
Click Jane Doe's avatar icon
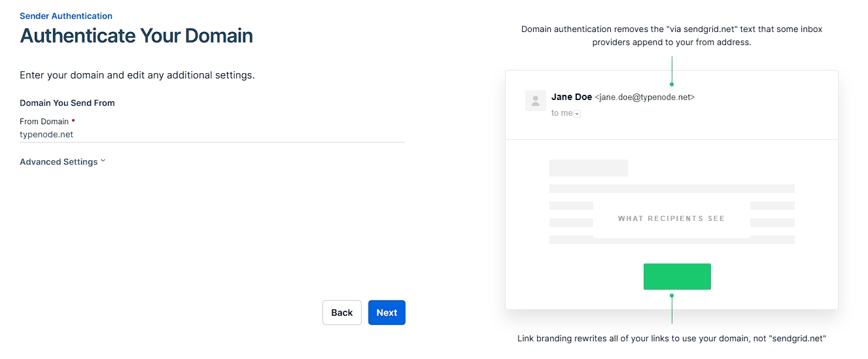[536, 101]
